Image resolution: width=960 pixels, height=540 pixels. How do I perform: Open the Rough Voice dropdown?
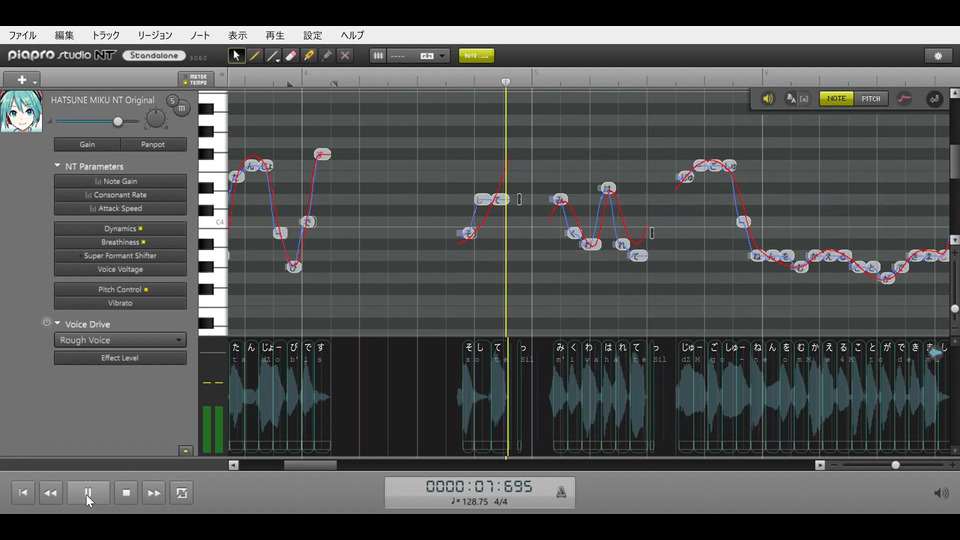pos(120,340)
